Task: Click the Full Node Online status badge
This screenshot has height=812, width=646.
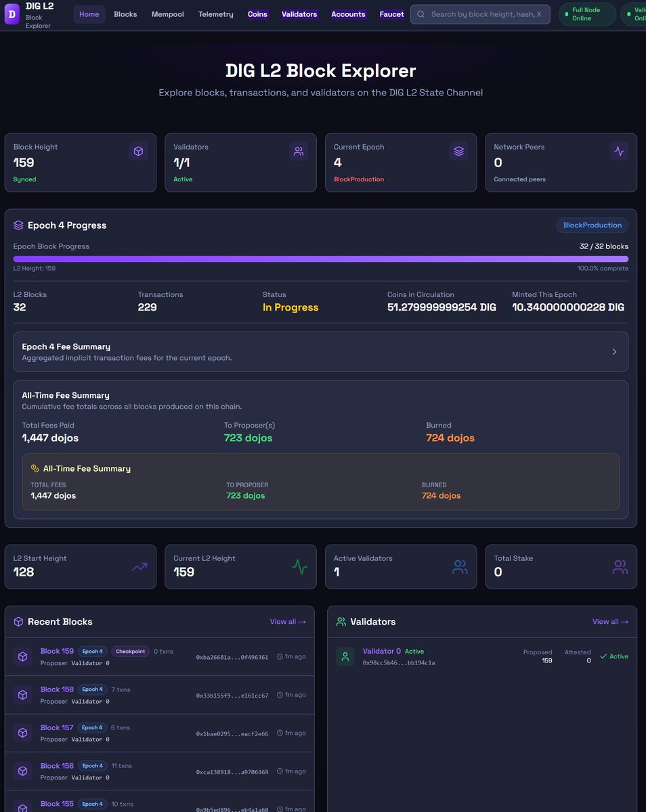Action: click(x=587, y=14)
